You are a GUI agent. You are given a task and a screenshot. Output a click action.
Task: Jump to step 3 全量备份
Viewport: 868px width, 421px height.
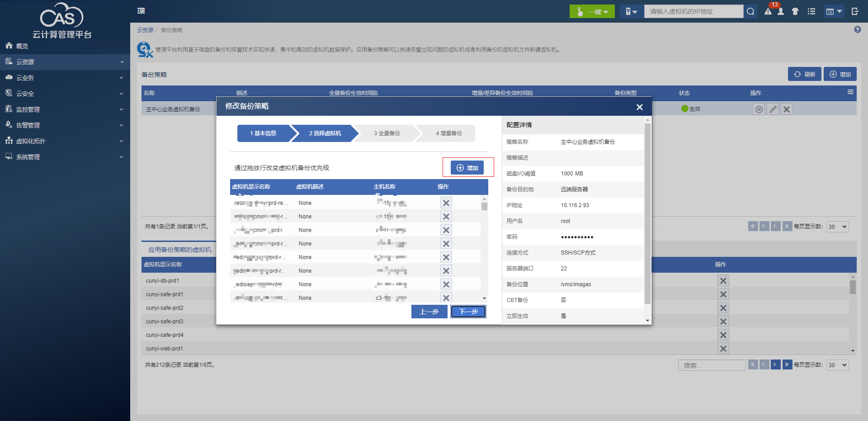pyautogui.click(x=387, y=133)
